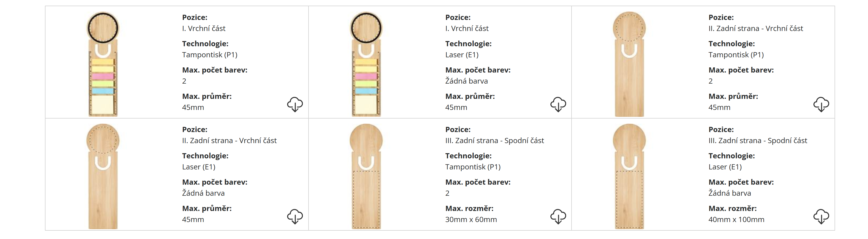View back side top Tampontisk bookmark image
Viewport: 868px width, 239px height.
(629, 64)
